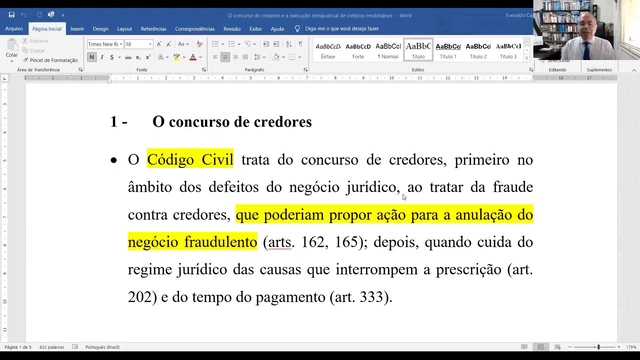Align text to the left
Image resolution: width=640 pixels, height=360 pixels.
click(215, 58)
